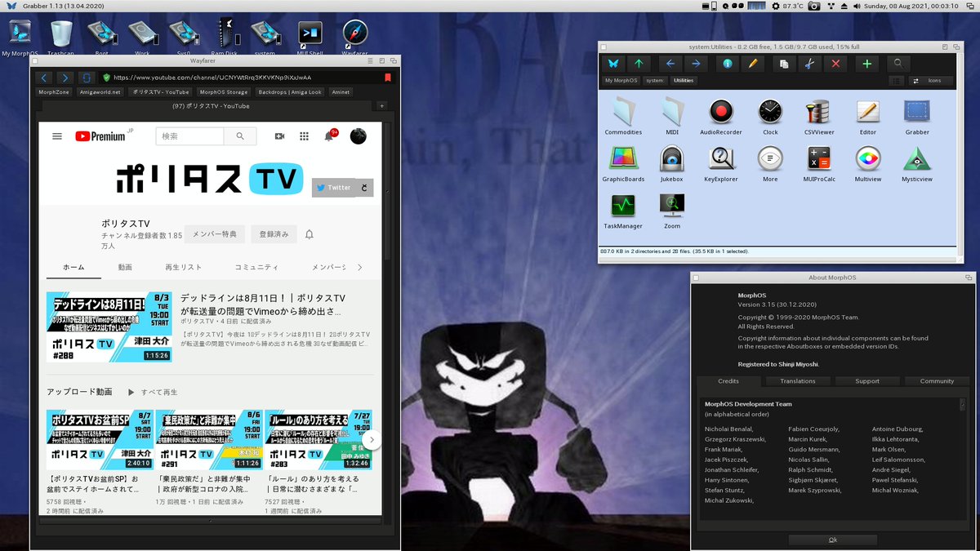Open the Clock utility
This screenshot has width=980, height=551.
(770, 116)
